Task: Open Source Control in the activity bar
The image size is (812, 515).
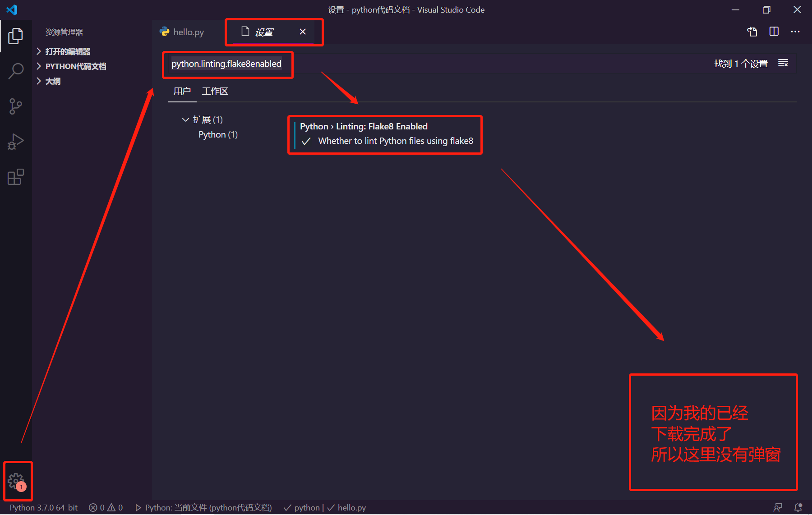Action: pyautogui.click(x=16, y=106)
